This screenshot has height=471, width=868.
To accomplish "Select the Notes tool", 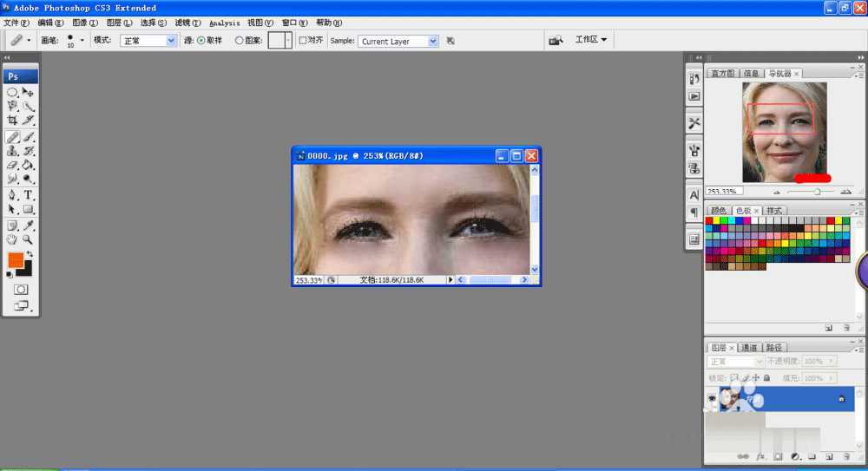I will (12, 226).
